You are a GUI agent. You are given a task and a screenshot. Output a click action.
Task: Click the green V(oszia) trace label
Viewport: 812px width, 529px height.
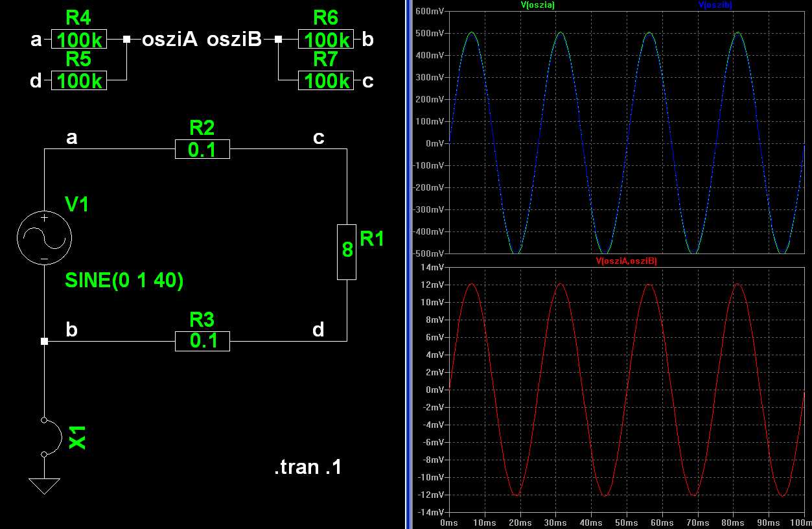click(x=537, y=5)
